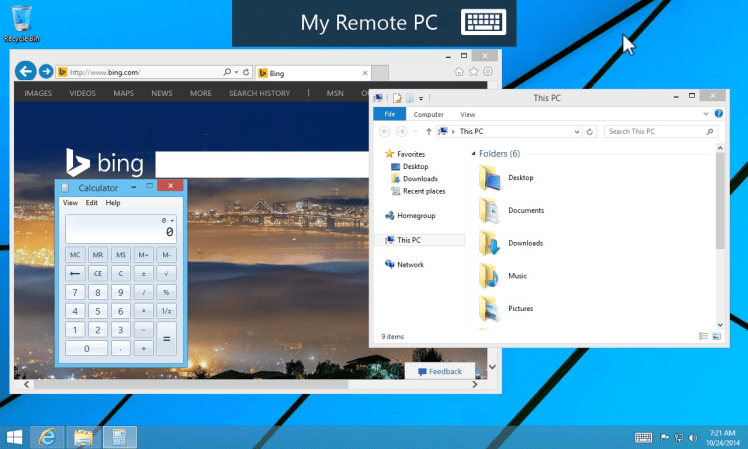This screenshot has width=748, height=449.
Task: Switch to Details view in This PC
Action: click(x=704, y=336)
